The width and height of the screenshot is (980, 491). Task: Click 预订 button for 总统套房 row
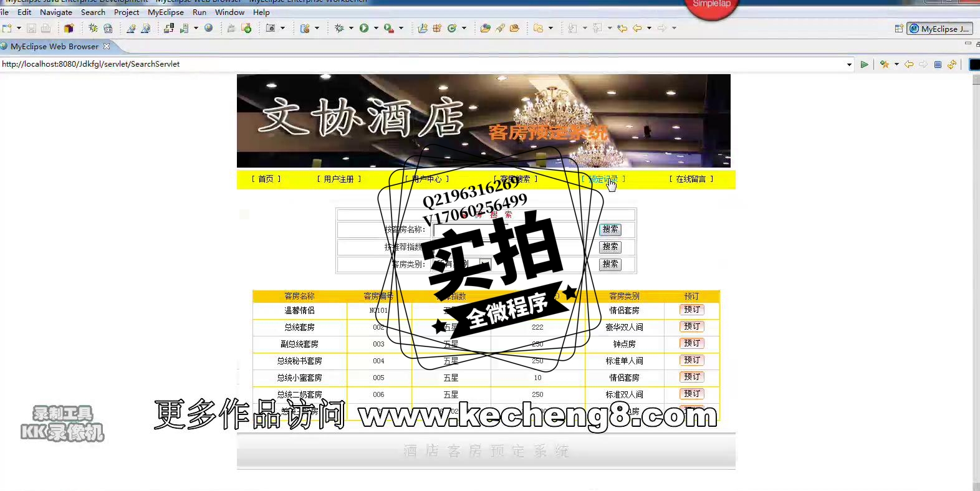coord(692,327)
